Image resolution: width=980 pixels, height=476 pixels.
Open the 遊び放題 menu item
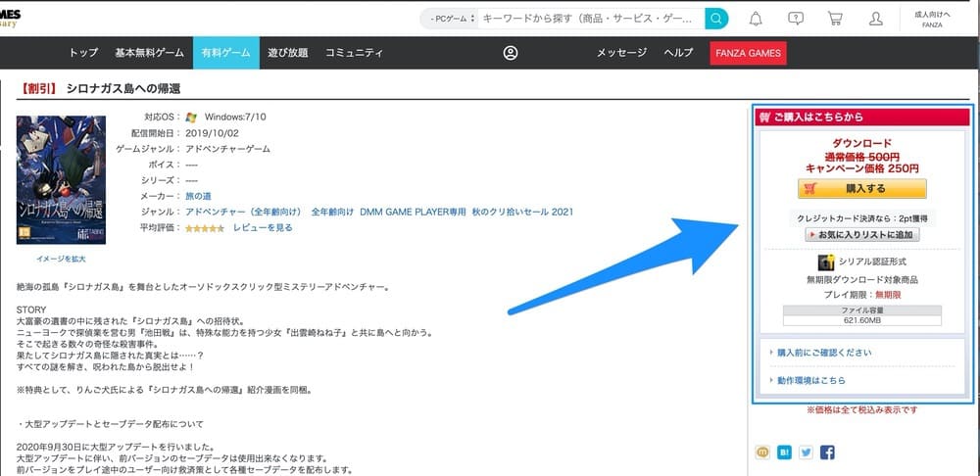click(288, 53)
